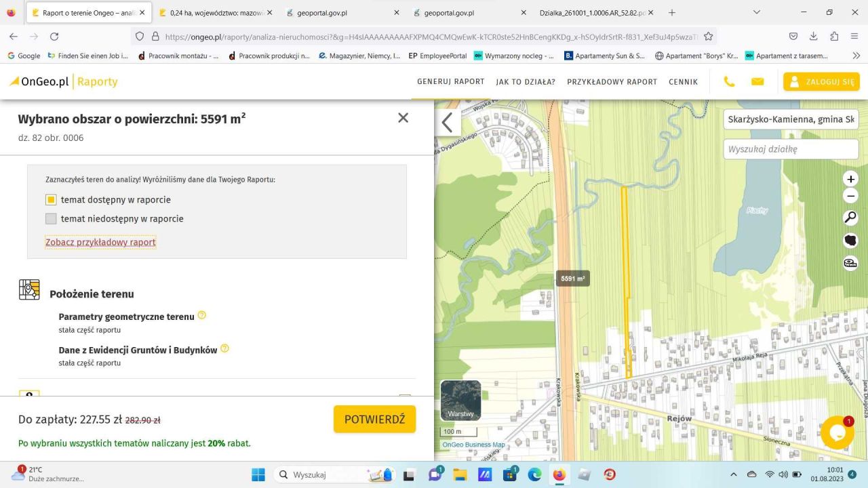Open the JAK TO DZIAŁA? menu item

click(x=526, y=81)
